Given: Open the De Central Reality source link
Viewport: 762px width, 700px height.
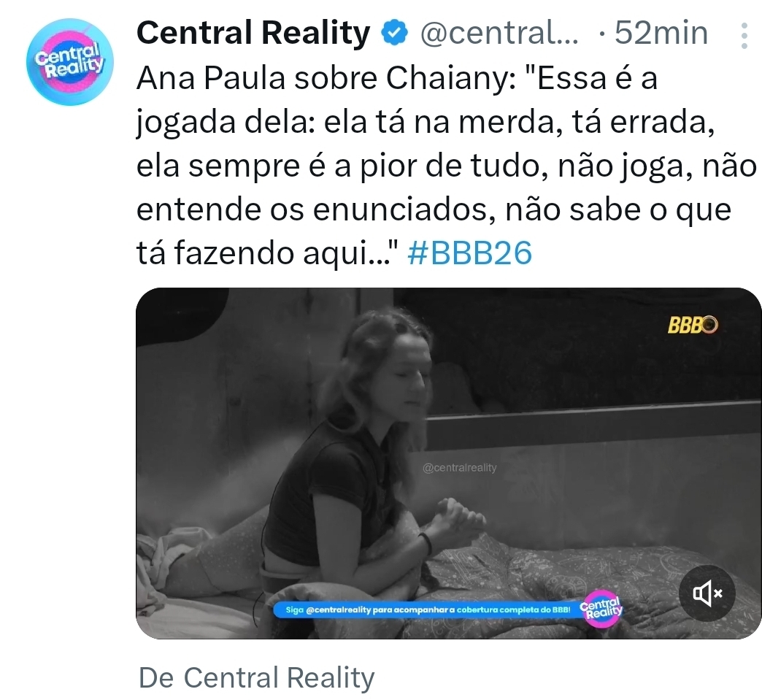Looking at the screenshot, I should pyautogui.click(x=257, y=677).
